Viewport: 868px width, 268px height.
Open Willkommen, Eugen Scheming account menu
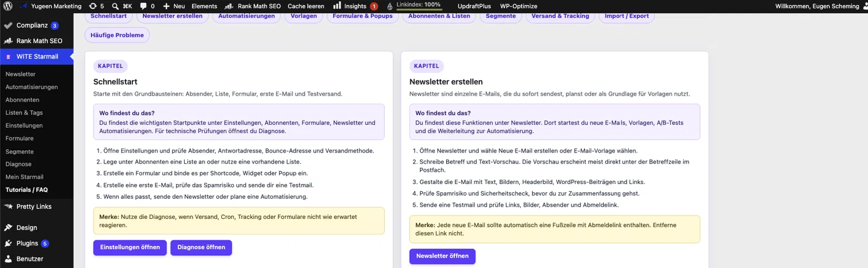tap(821, 6)
